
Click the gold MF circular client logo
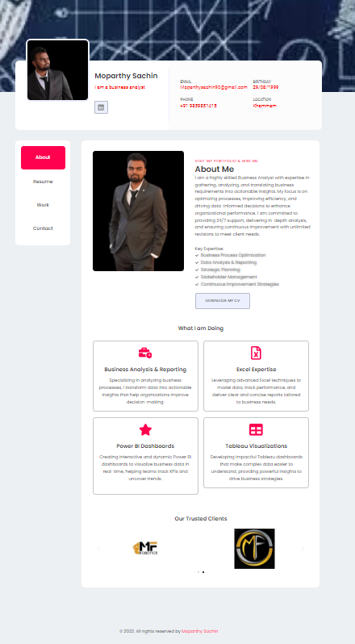[x=254, y=549]
